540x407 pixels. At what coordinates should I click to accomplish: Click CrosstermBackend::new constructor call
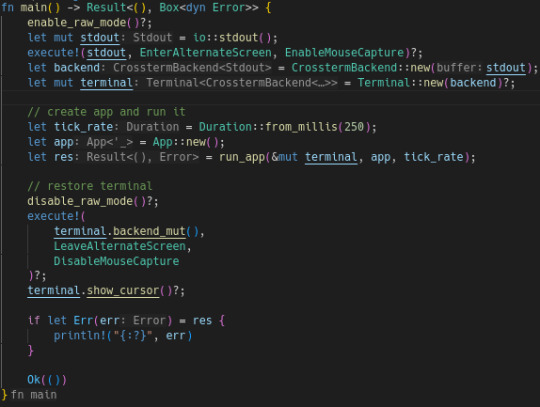tap(361, 68)
